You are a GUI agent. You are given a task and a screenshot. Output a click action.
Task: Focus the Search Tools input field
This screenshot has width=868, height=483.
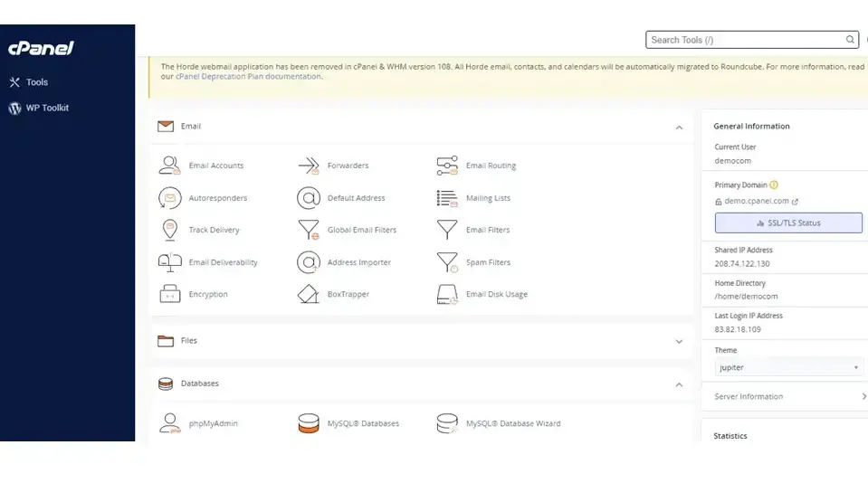(x=752, y=40)
